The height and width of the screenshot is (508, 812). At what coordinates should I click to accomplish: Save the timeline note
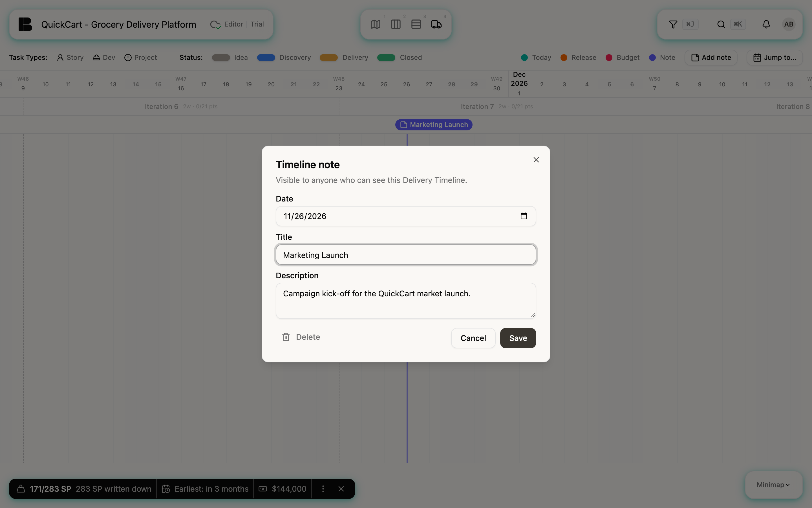pyautogui.click(x=518, y=338)
